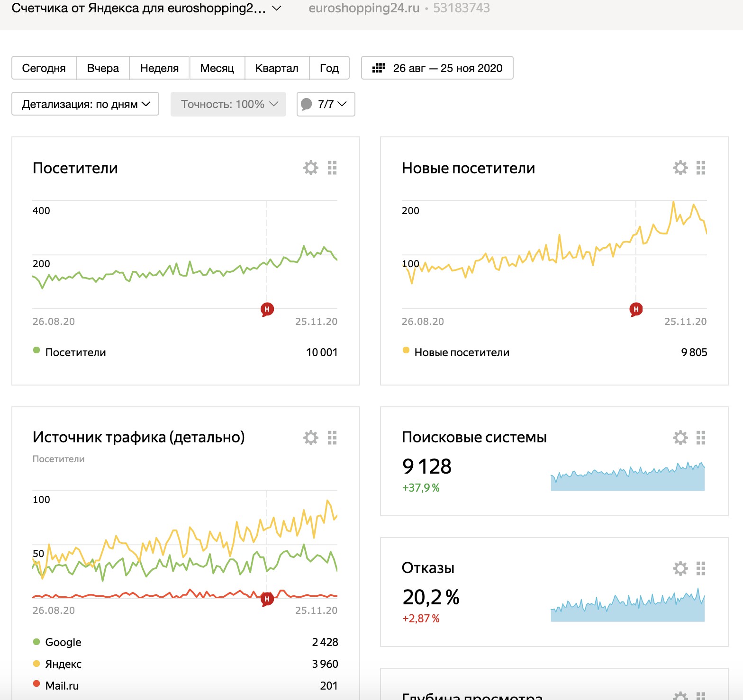Click gear icon on Поисковые системы widget
Image resolution: width=743 pixels, height=700 pixels.
(x=680, y=438)
